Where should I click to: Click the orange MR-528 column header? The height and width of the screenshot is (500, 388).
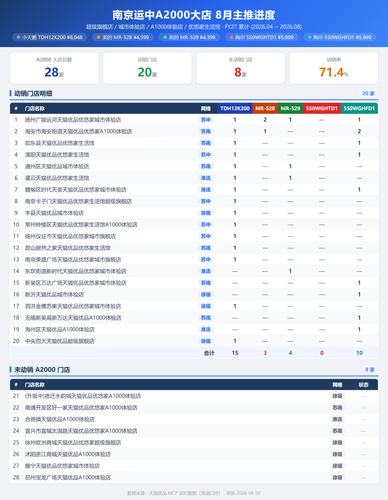265,108
